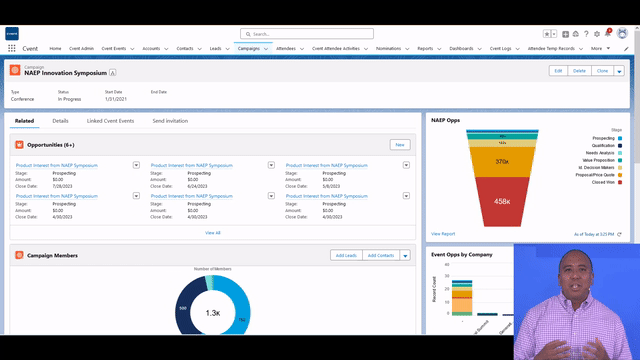The width and height of the screenshot is (640, 360).
Task: Open opportunity with close date 7/28/2023
Action: 57,165
